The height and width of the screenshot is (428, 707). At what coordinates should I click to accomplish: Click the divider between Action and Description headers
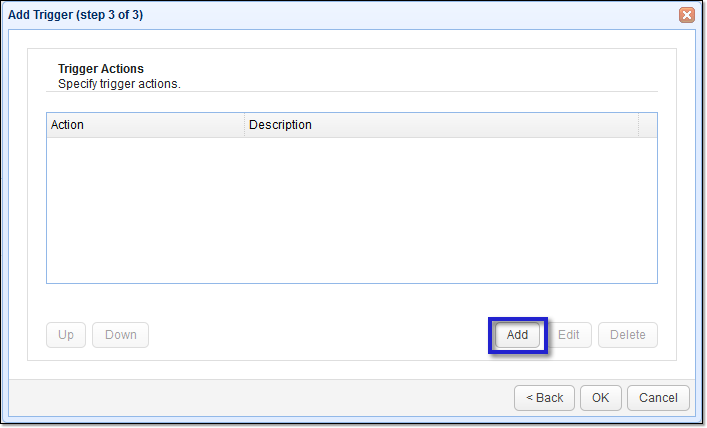click(x=245, y=125)
